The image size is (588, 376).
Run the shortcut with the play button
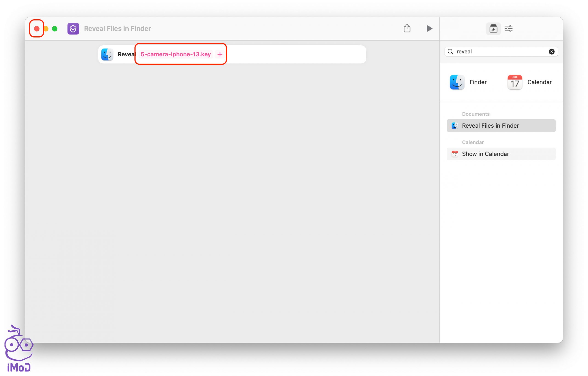click(429, 29)
